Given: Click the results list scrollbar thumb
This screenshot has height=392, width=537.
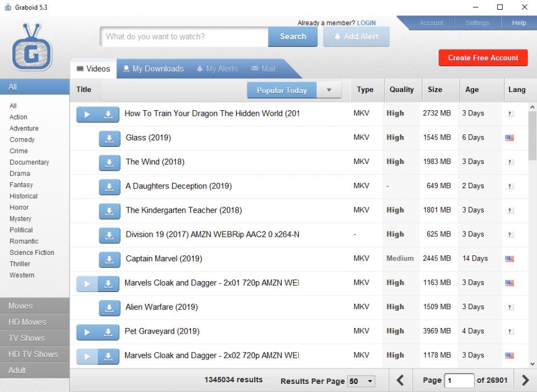Looking at the screenshot, I should tap(532, 135).
